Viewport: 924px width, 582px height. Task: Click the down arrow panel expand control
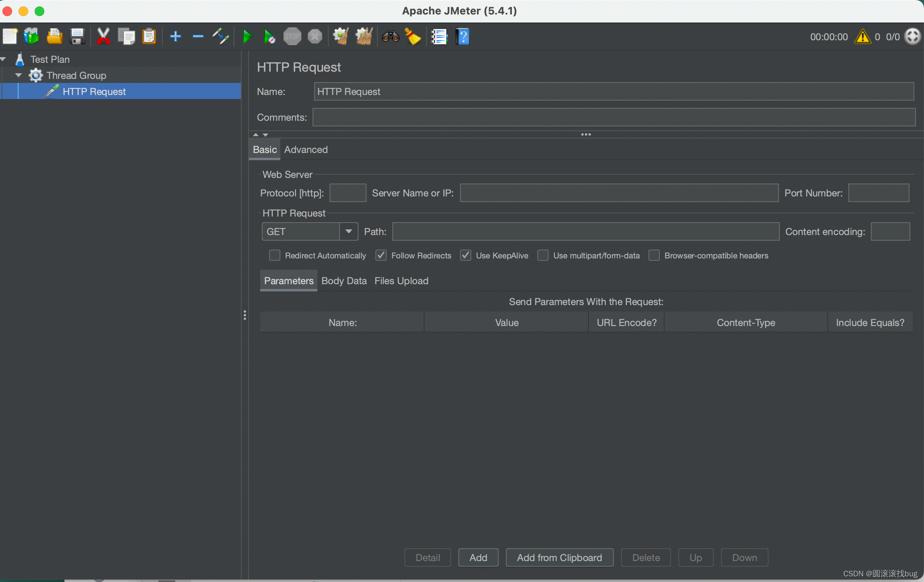[x=265, y=134]
